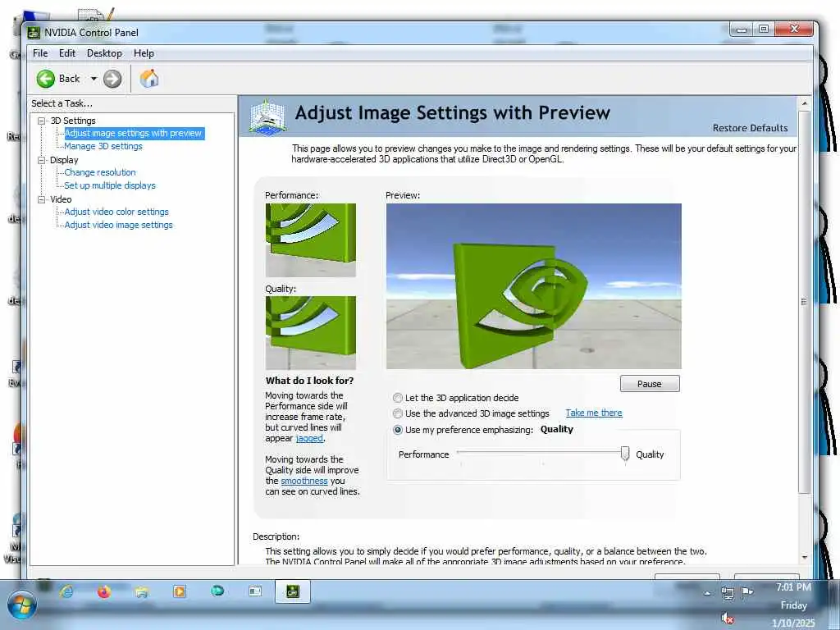The width and height of the screenshot is (840, 630).
Task: Open the Edit menu
Action: pos(67,53)
